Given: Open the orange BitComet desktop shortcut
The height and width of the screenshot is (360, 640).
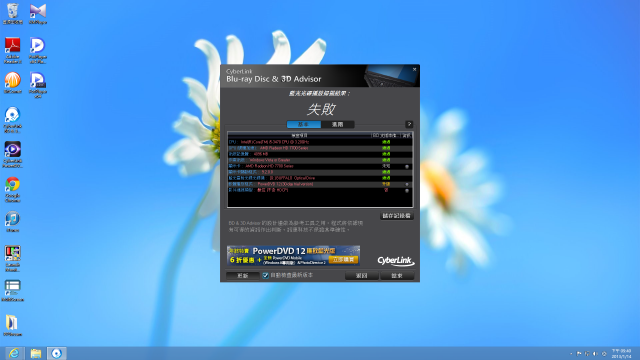Looking at the screenshot, I should (x=13, y=83).
